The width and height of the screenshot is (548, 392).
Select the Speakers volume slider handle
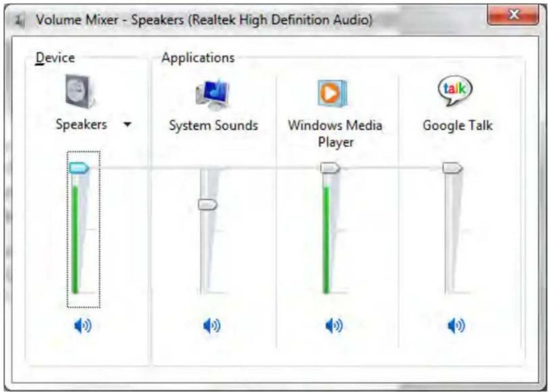click(79, 168)
